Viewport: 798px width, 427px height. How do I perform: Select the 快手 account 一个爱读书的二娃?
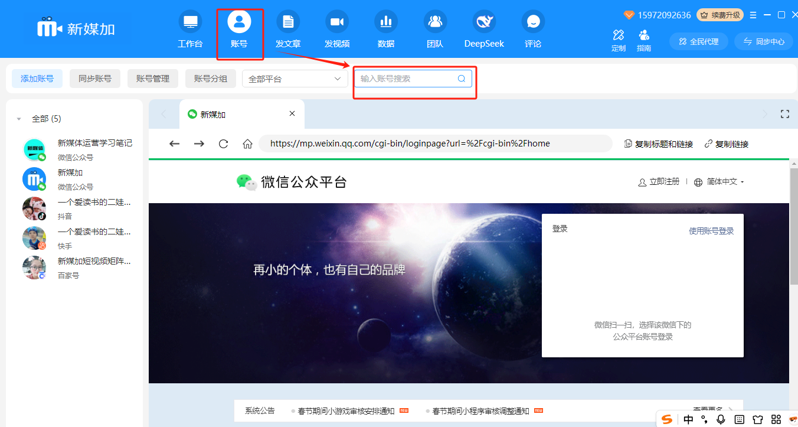[x=75, y=239]
